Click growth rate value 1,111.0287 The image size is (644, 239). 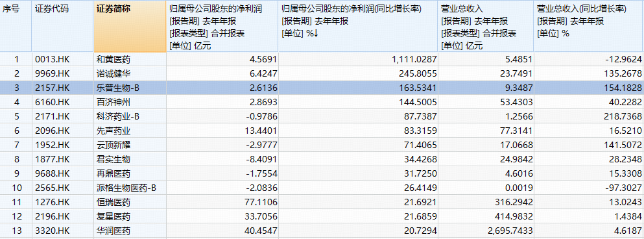414,60
